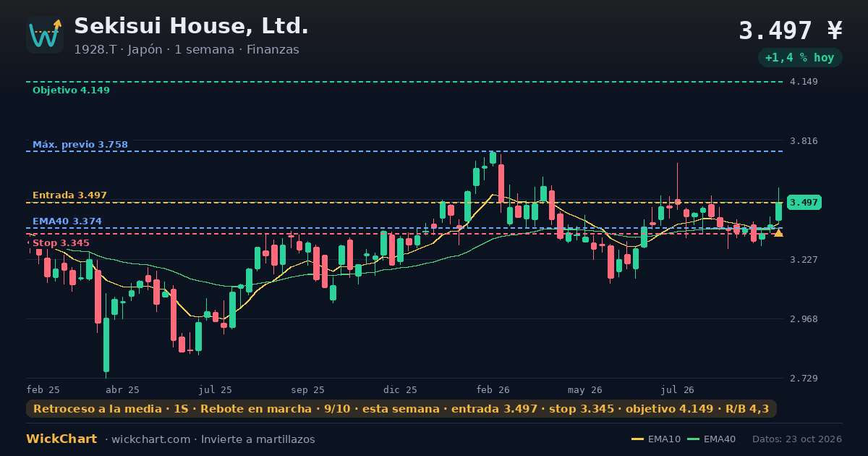
Task: Open the wickchart.com link in the footer
Action: click(153, 439)
